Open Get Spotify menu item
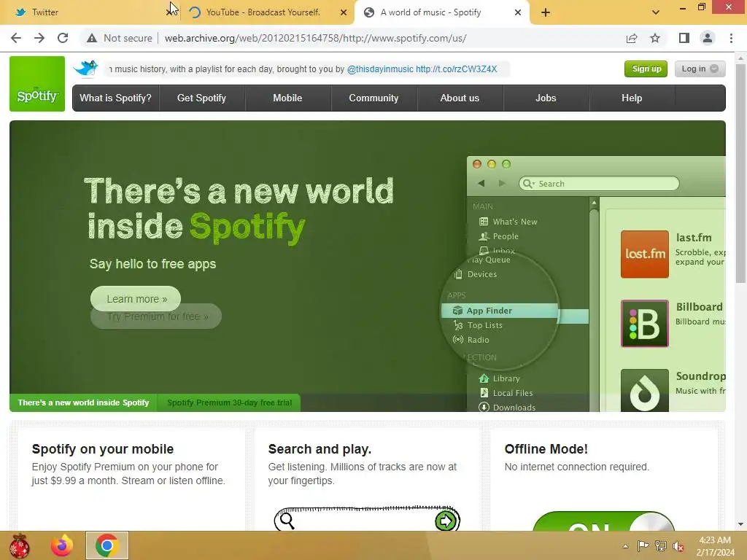 [201, 98]
